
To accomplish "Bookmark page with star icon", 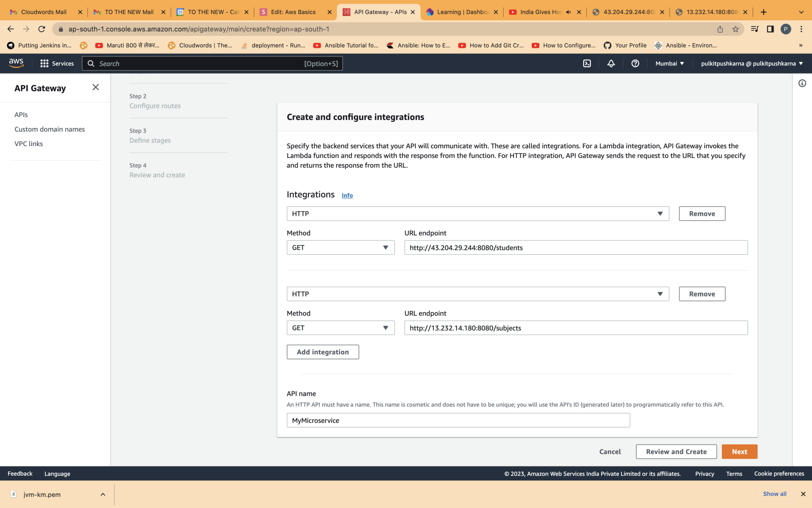I will click(x=735, y=29).
